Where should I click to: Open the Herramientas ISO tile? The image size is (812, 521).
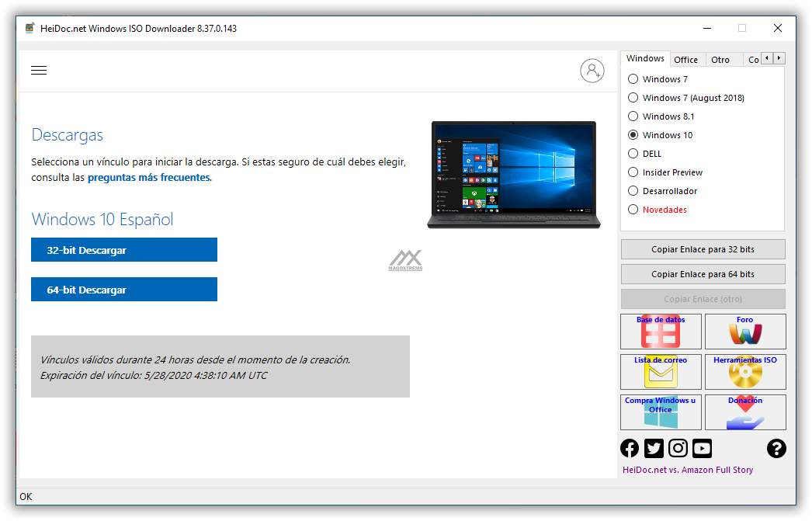(x=745, y=372)
